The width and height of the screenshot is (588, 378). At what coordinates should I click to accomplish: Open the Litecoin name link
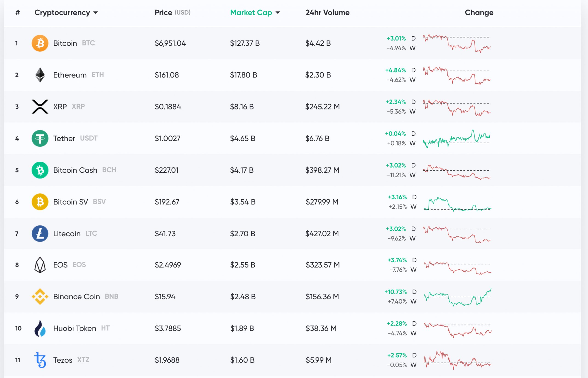67,233
